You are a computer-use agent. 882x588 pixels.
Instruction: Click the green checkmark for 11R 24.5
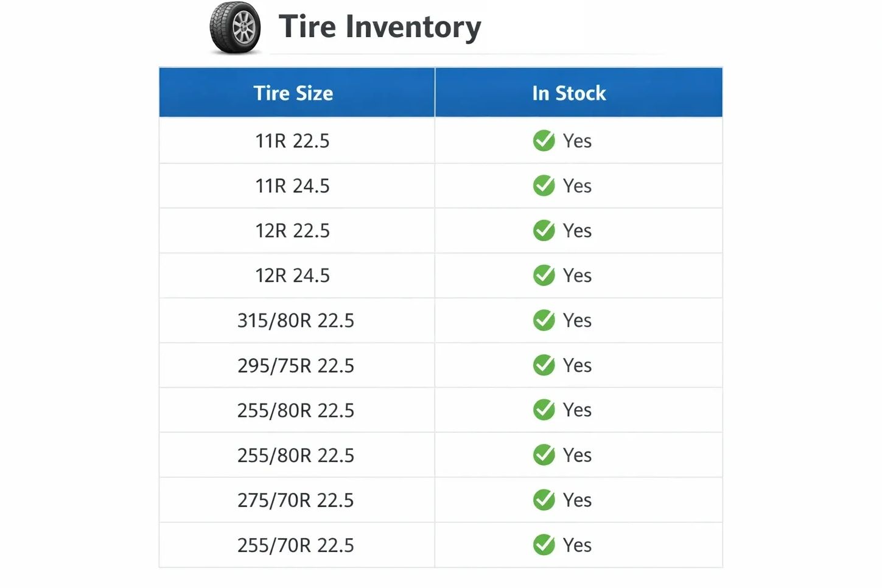pyautogui.click(x=544, y=186)
